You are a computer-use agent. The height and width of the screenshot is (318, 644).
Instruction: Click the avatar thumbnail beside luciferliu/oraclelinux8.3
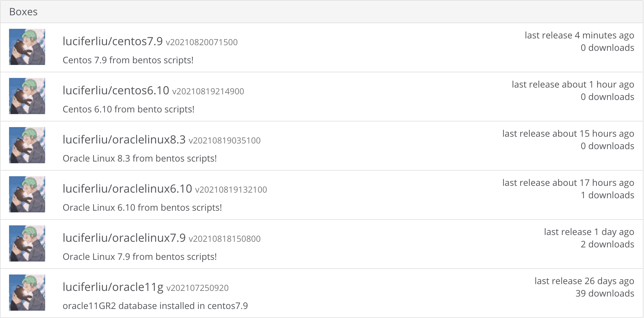[x=27, y=145]
